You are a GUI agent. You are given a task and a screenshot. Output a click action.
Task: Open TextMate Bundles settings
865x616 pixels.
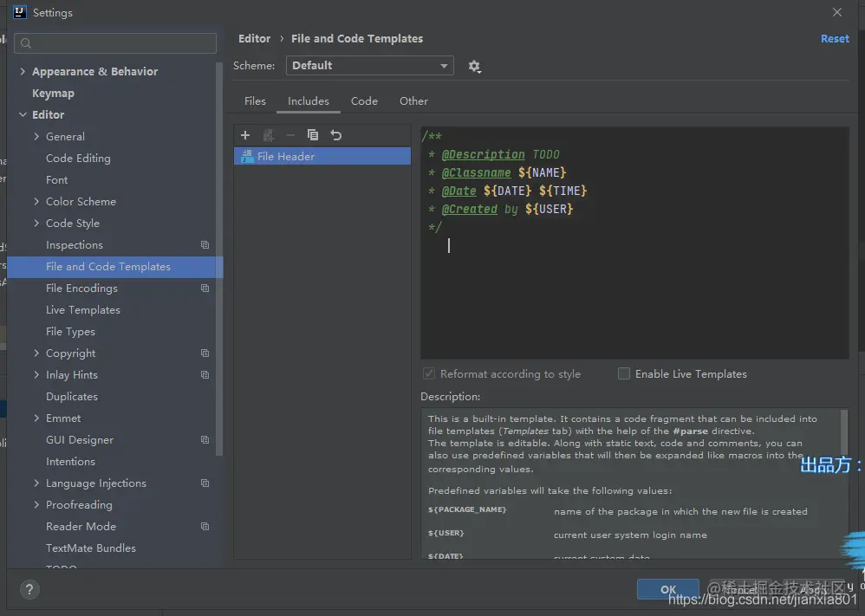[90, 548]
